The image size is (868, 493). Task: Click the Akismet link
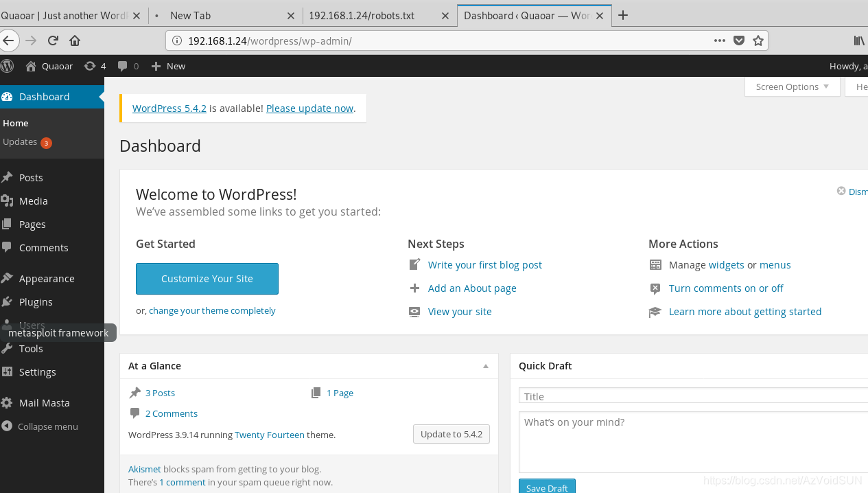[145, 470]
